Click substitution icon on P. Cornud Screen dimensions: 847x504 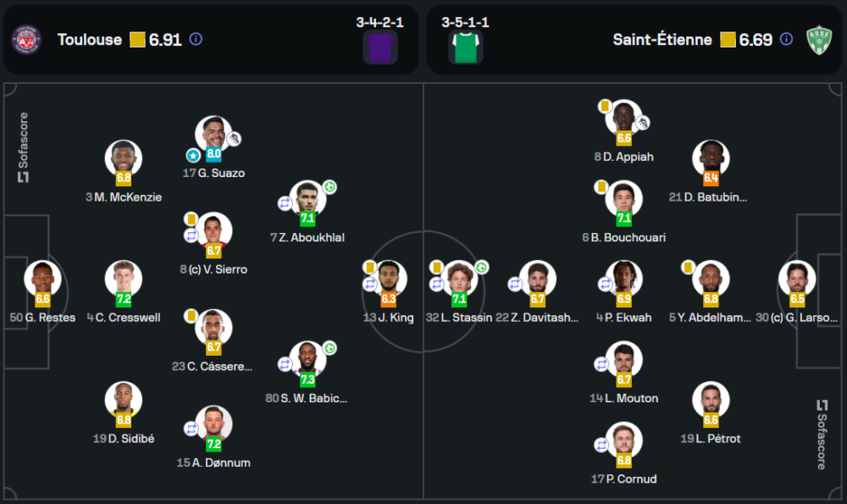(x=601, y=444)
